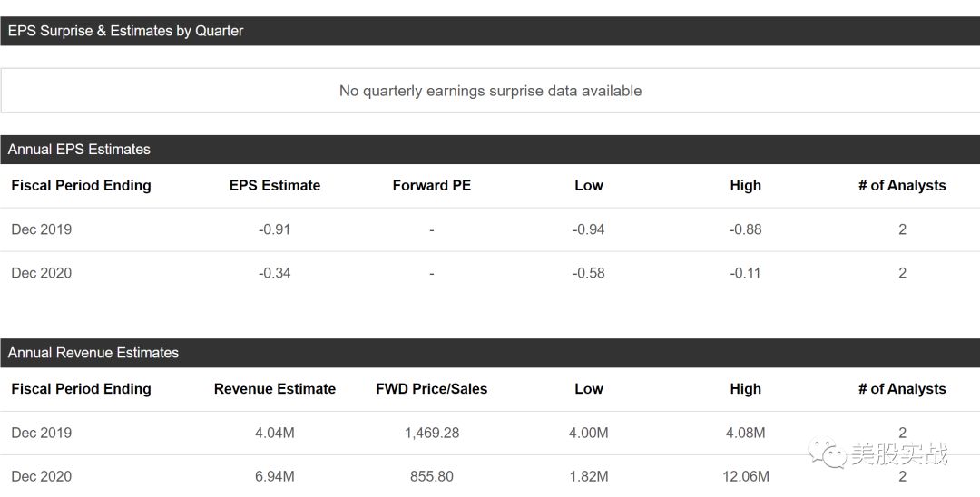980x497 pixels.
Task: Click the Annual EPS Estimates section header
Action: (x=79, y=149)
